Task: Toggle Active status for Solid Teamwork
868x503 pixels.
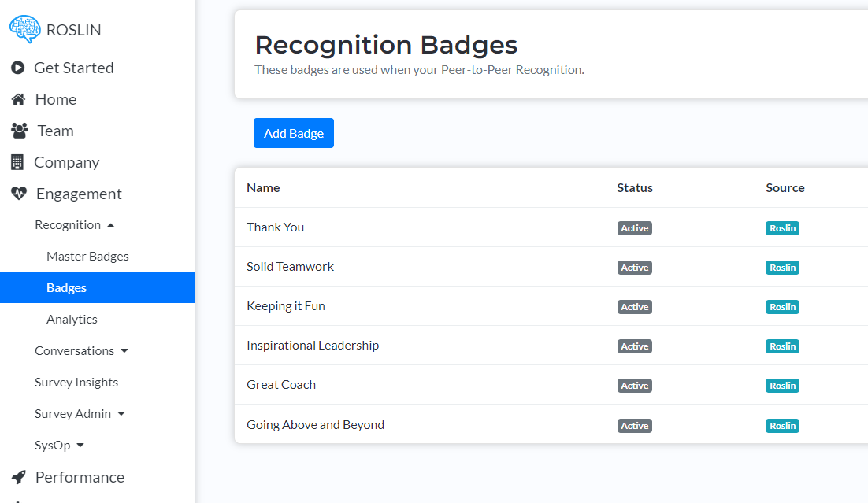Action: [x=635, y=267]
